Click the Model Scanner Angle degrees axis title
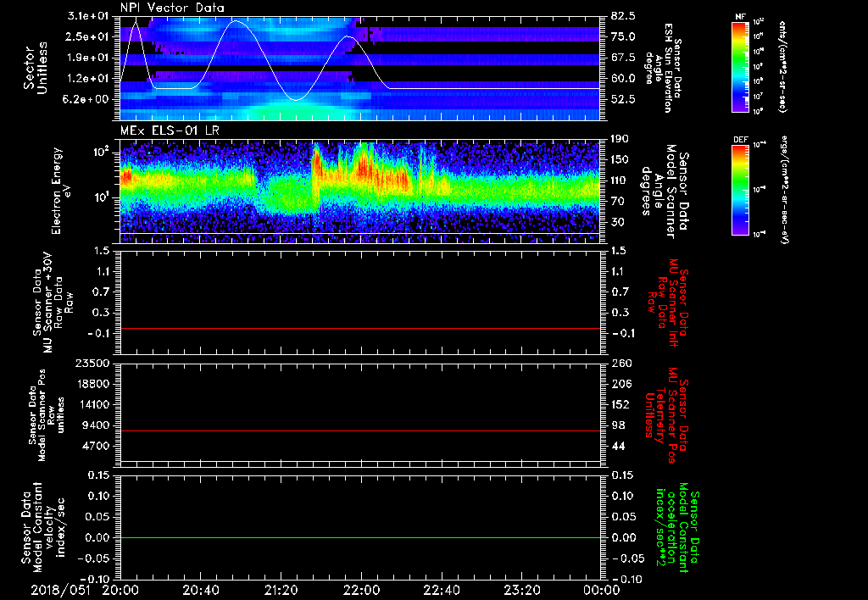Viewport: 868px width, 600px height. tap(666, 192)
